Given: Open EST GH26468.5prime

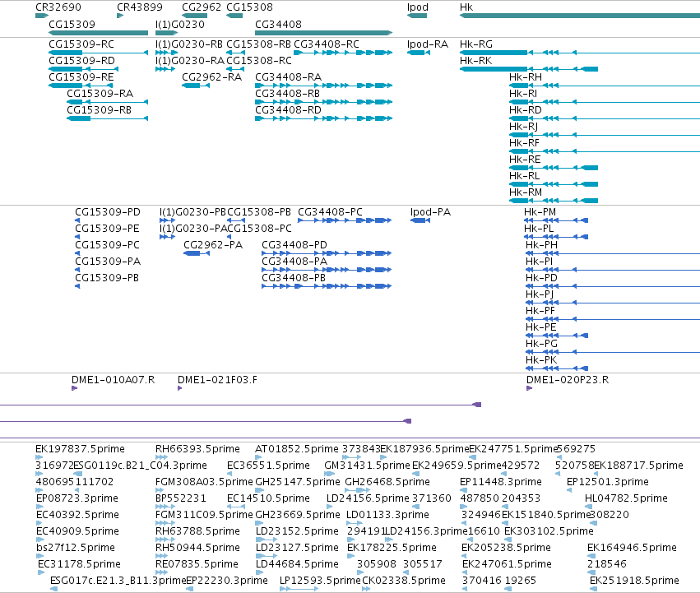Looking at the screenshot, I should click(387, 482).
